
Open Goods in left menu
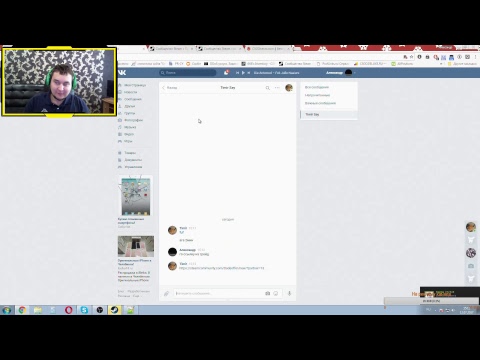(128, 153)
